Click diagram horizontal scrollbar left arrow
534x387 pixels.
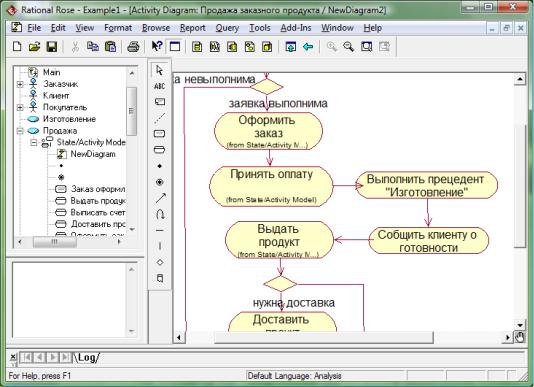179,337
